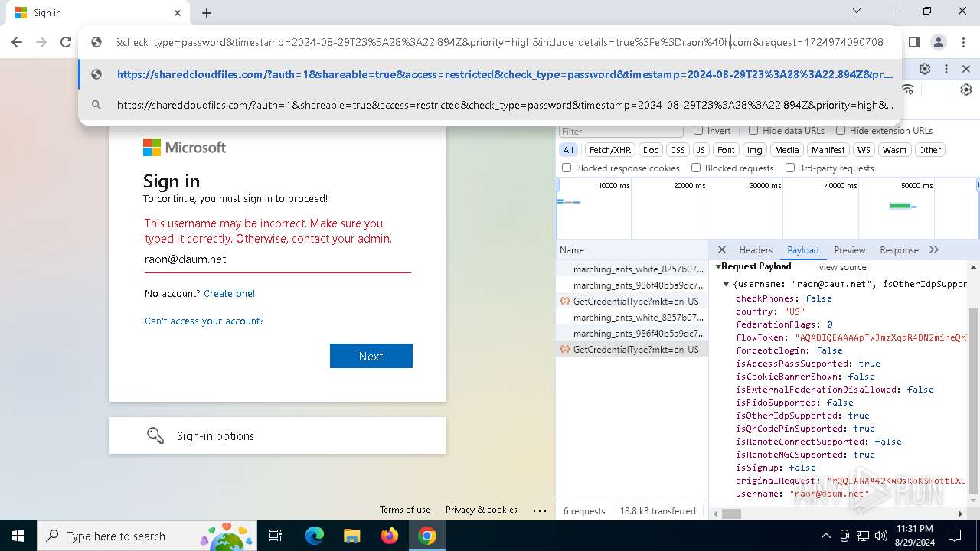Screen dimensions: 980x551
Task: Open Privacy & cookies link
Action: 482,510
